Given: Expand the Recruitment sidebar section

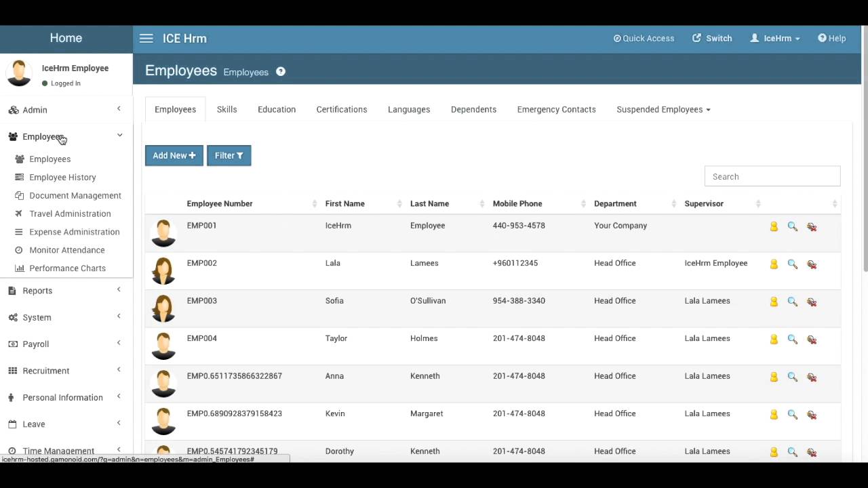Looking at the screenshot, I should pos(119,369).
